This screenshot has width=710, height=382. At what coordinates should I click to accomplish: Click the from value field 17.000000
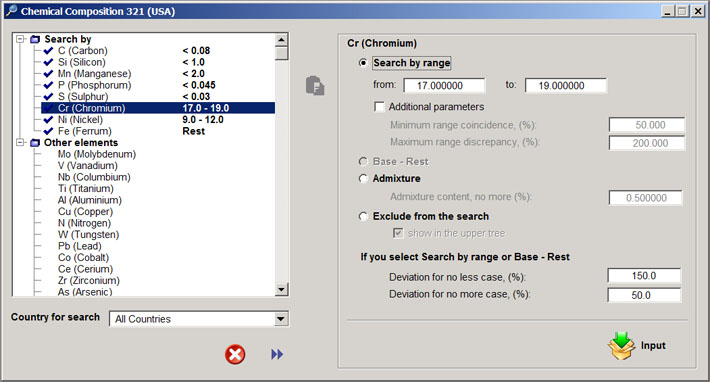[x=444, y=86]
